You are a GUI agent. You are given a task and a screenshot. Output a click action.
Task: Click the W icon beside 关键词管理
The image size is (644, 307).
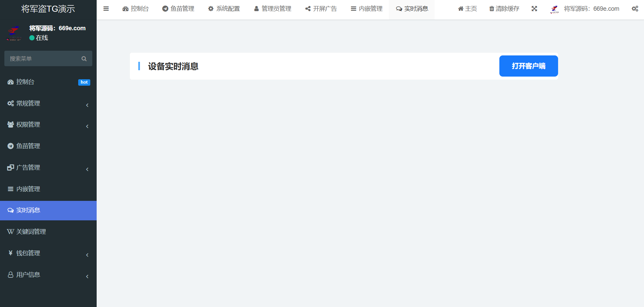(11, 232)
